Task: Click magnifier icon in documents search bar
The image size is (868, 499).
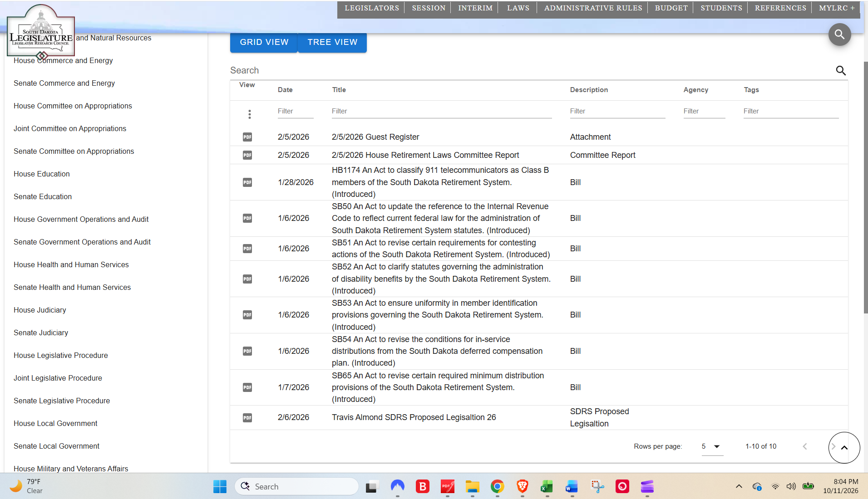Action: [x=841, y=70]
